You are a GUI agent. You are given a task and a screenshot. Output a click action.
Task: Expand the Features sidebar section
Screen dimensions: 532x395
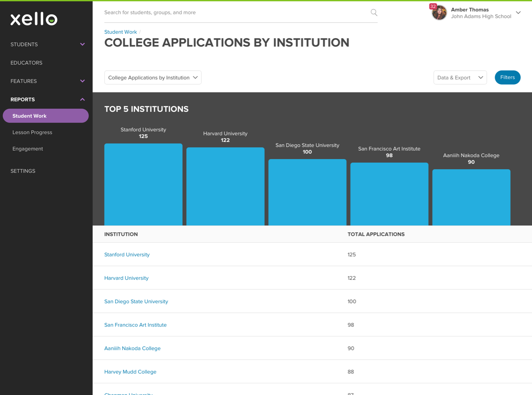coord(82,81)
